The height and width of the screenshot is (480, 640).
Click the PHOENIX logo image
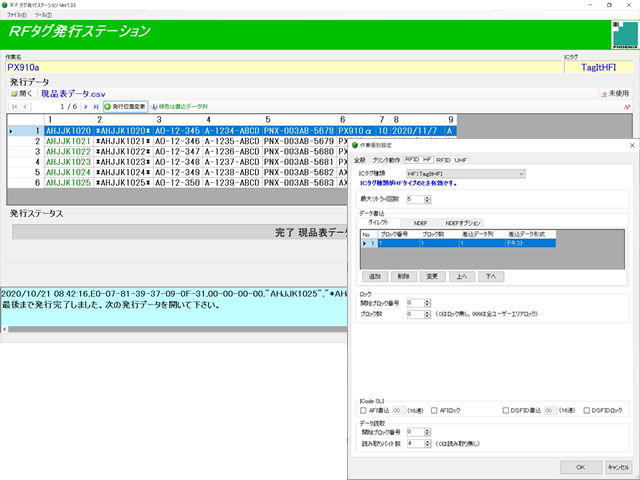pyautogui.click(x=625, y=35)
